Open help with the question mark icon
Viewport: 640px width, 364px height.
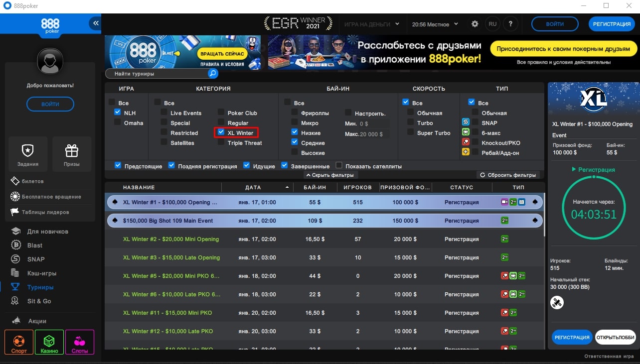[x=510, y=24]
